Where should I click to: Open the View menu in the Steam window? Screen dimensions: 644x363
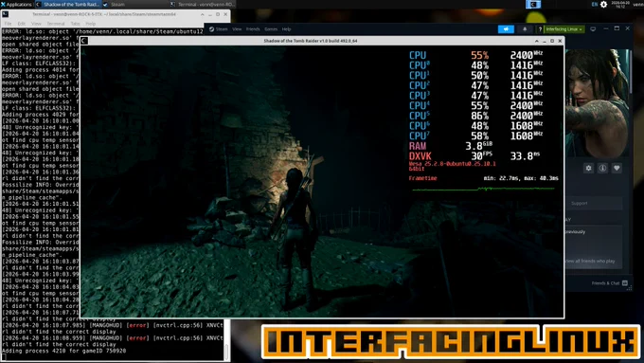point(237,29)
